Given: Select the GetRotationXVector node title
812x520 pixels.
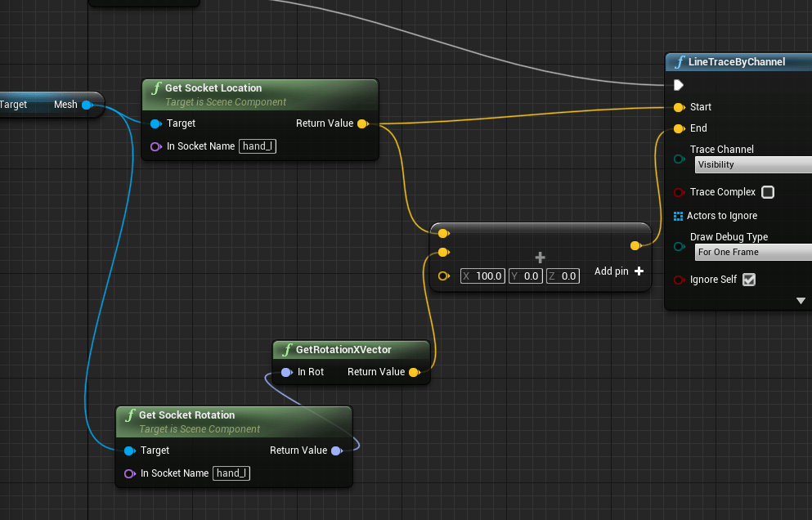Looking at the screenshot, I should [x=343, y=350].
